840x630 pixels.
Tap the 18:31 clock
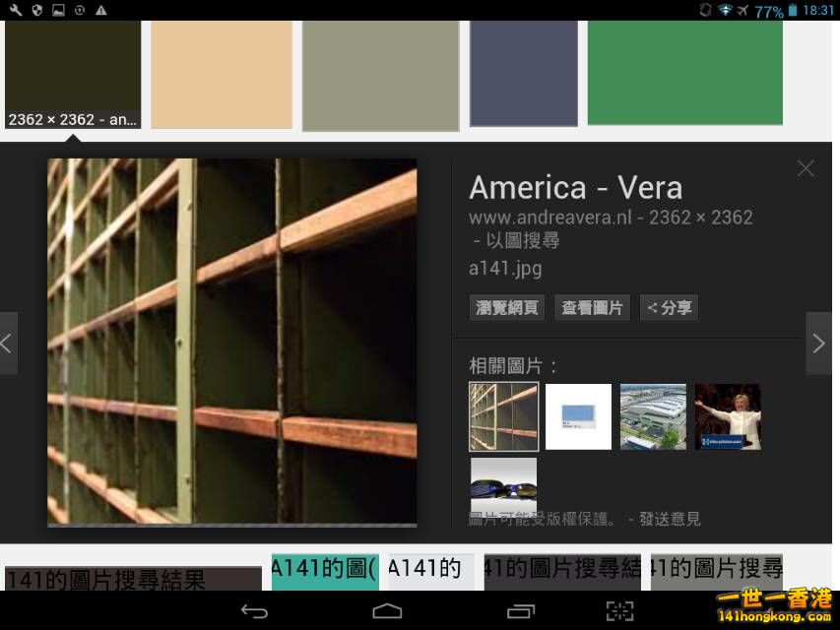(818, 10)
